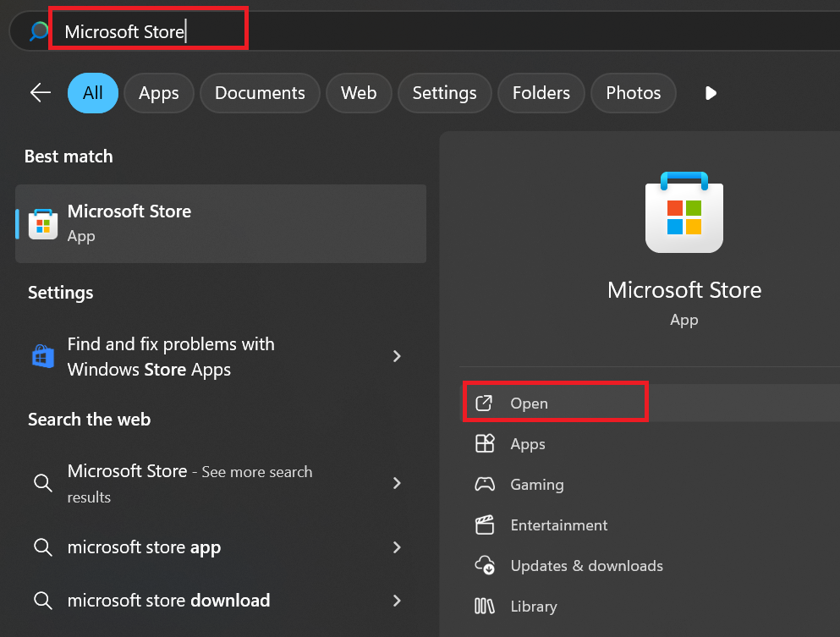Click the Apps grid icon in right panel
The width and height of the screenshot is (840, 637).
pyautogui.click(x=485, y=444)
